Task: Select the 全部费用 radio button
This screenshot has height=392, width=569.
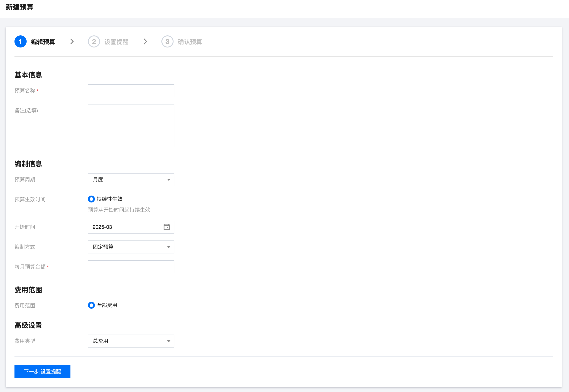Action: coord(91,305)
